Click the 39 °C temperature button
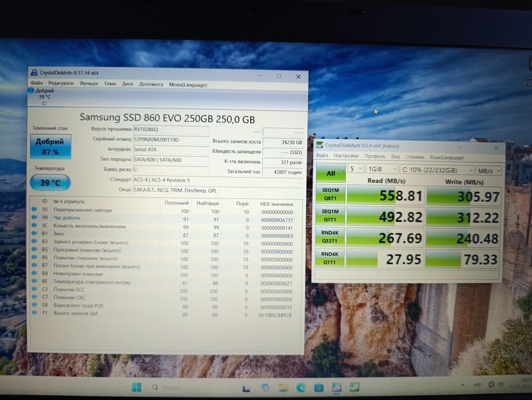This screenshot has height=400, width=532. click(x=50, y=183)
